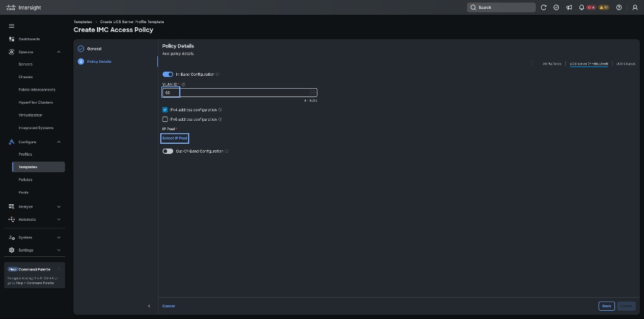Open Chassis in the sidebar

point(25,77)
